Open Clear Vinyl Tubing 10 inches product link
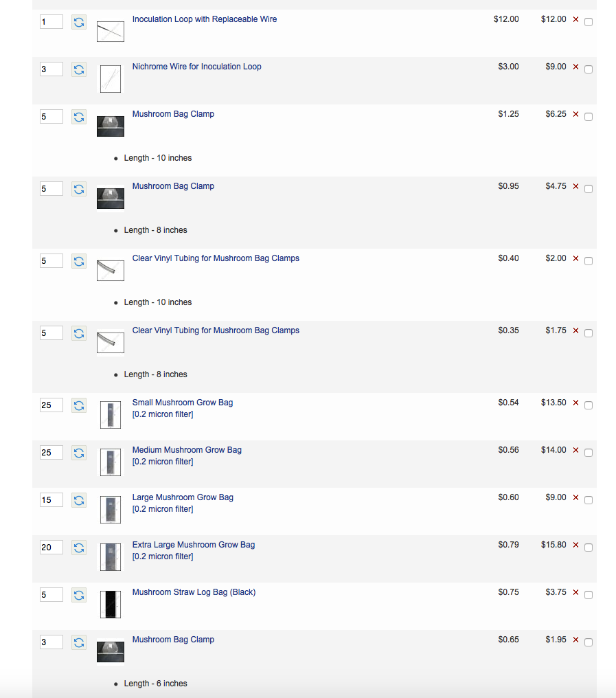 pyautogui.click(x=216, y=258)
